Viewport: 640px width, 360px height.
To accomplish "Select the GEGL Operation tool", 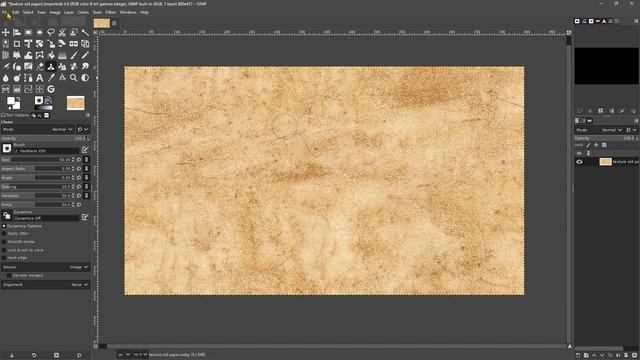I will click(51, 89).
